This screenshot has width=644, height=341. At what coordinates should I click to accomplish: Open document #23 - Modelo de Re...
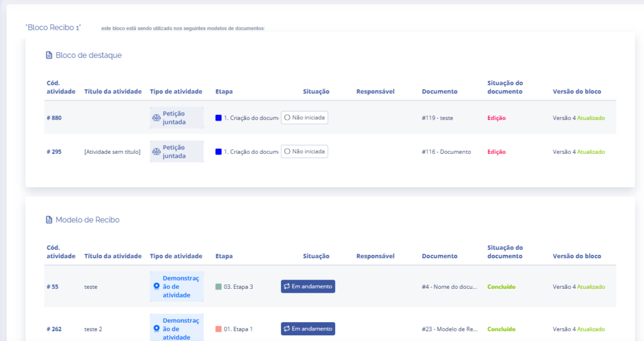coord(450,329)
